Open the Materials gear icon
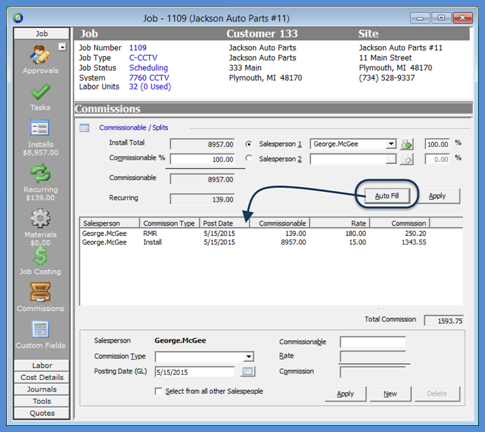This screenshot has height=432, width=485. [x=40, y=218]
